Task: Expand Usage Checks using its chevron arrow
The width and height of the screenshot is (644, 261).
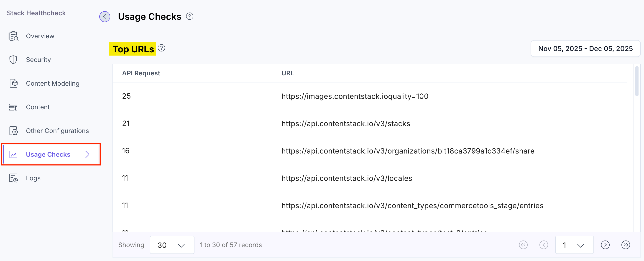Action: [87, 154]
